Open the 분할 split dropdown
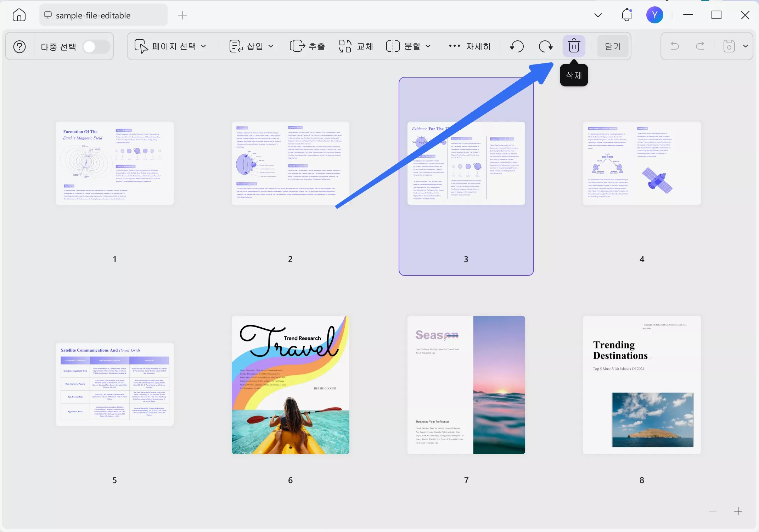 click(x=408, y=46)
